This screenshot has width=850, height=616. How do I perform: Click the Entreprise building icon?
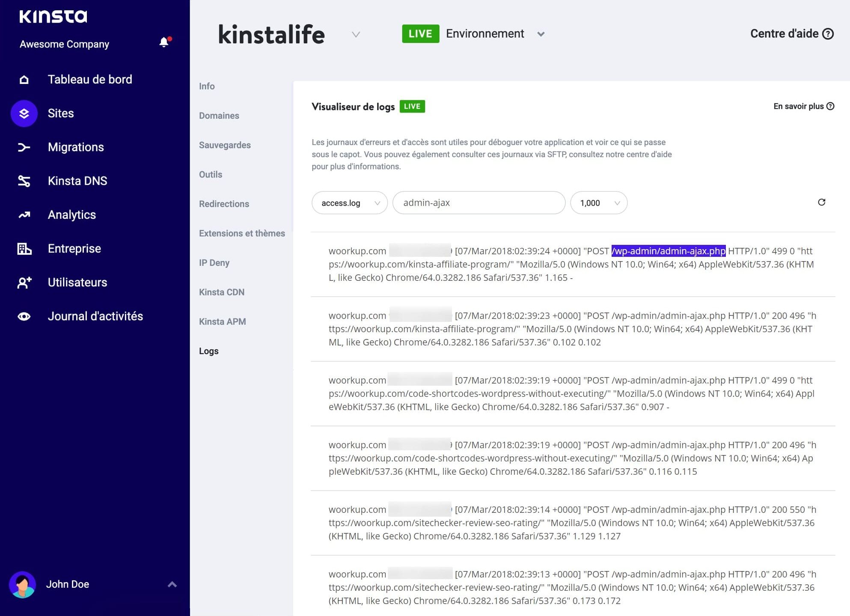point(24,249)
